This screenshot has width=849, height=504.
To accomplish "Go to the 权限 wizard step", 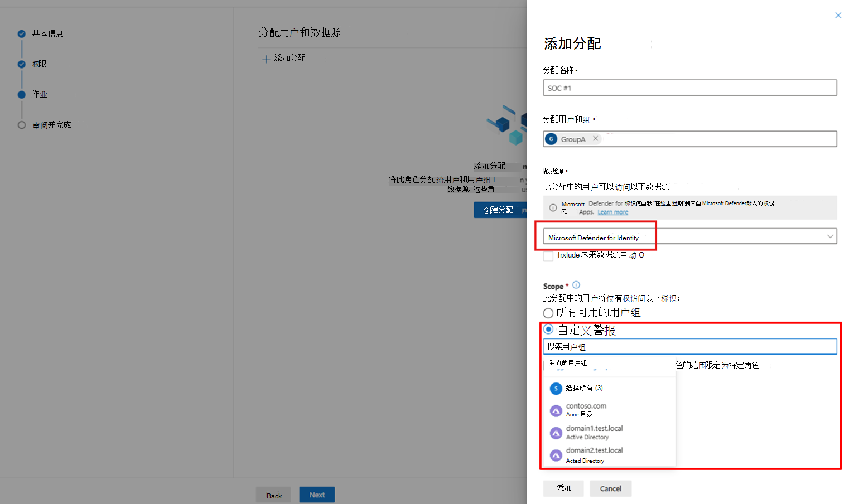I will 40,64.
